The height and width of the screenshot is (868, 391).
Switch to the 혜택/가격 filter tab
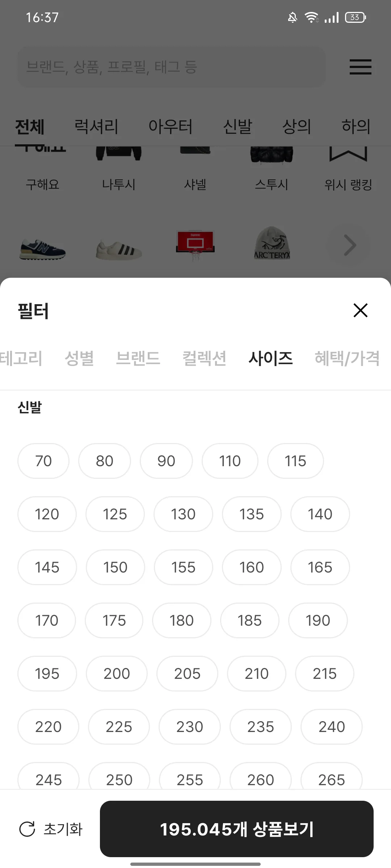click(x=347, y=358)
